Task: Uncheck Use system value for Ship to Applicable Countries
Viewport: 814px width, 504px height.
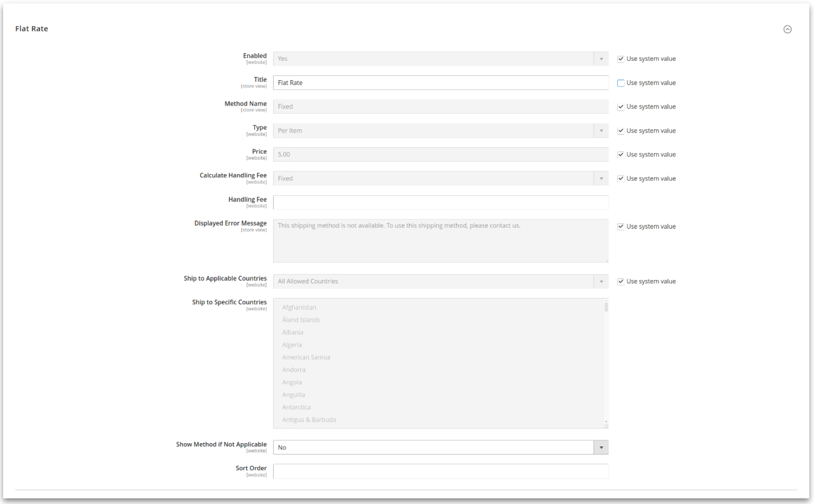Action: [621, 281]
